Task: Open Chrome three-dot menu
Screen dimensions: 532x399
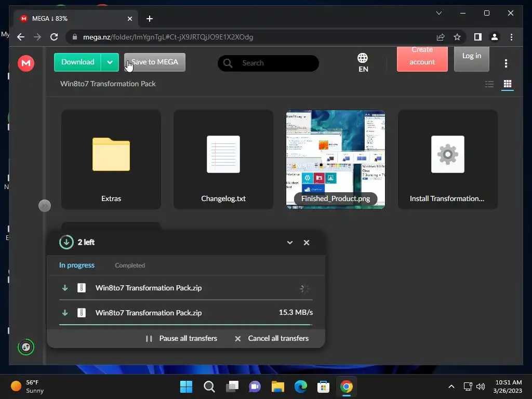Action: (x=511, y=37)
